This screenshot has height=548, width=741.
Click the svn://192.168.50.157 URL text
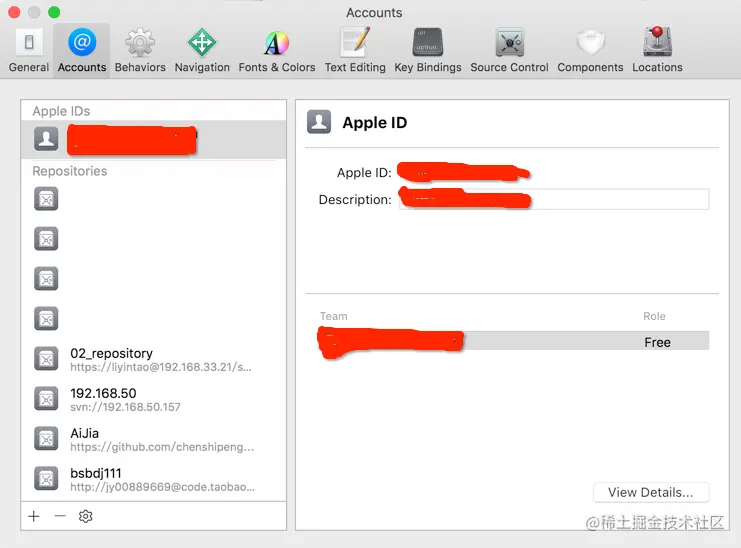pos(125,407)
